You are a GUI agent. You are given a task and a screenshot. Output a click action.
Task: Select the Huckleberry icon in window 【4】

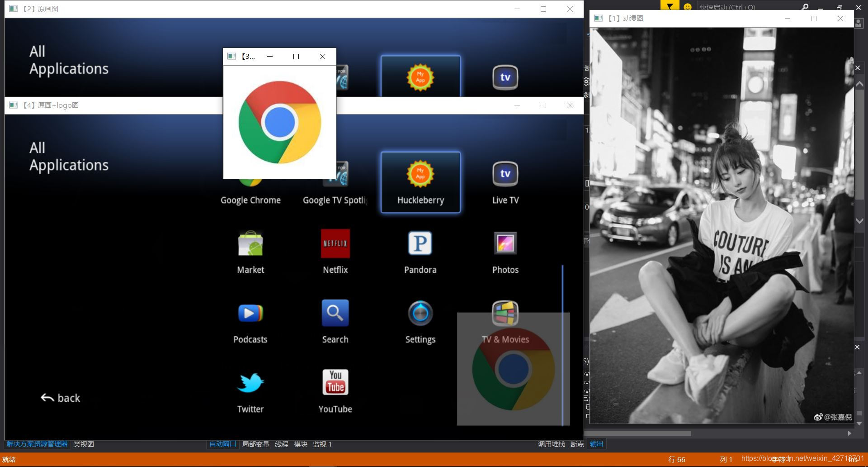[420, 174]
